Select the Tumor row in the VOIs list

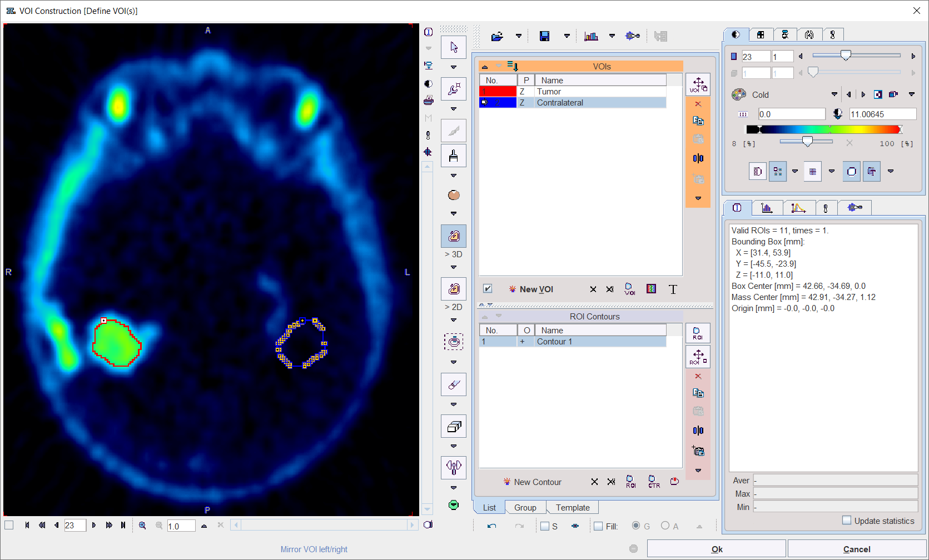pyautogui.click(x=573, y=92)
